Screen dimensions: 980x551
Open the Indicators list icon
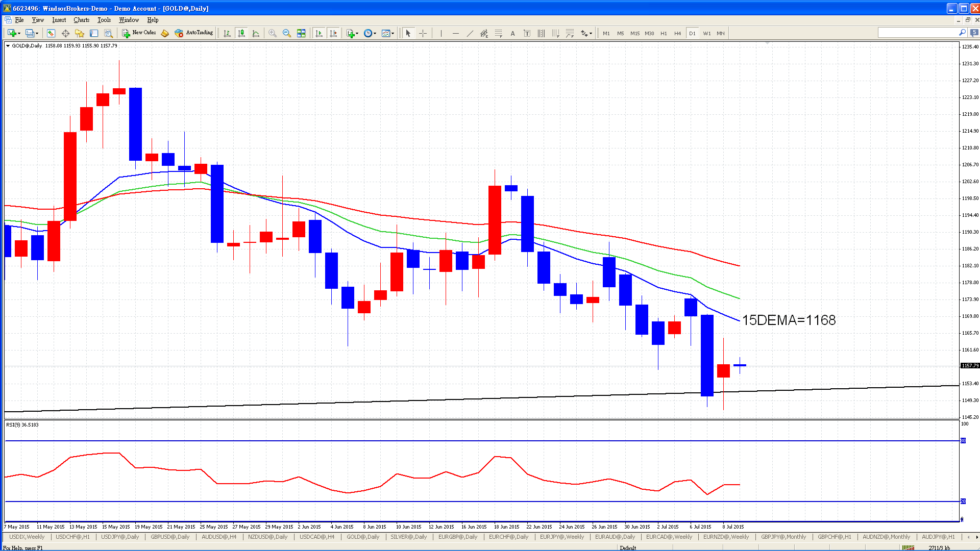tap(350, 33)
